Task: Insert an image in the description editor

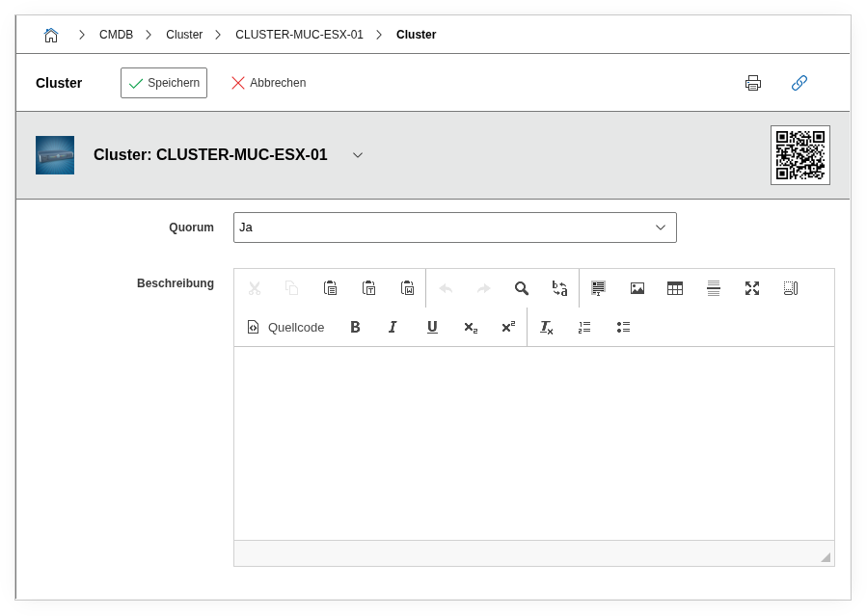Action: click(637, 287)
